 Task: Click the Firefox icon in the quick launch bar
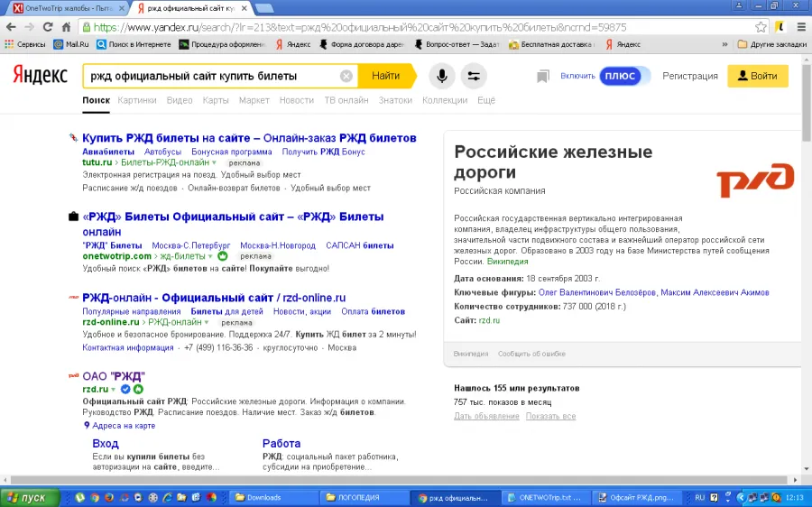(109, 498)
